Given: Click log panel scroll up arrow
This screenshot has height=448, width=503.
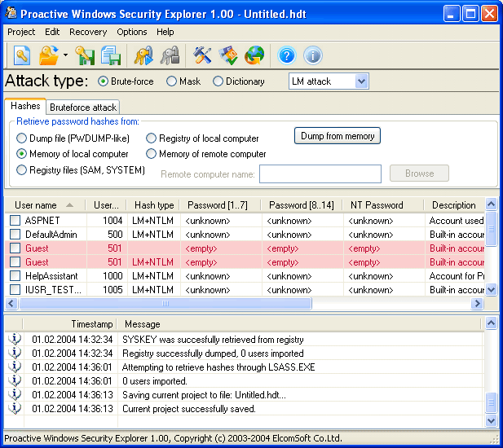Looking at the screenshot, I should (x=491, y=323).
